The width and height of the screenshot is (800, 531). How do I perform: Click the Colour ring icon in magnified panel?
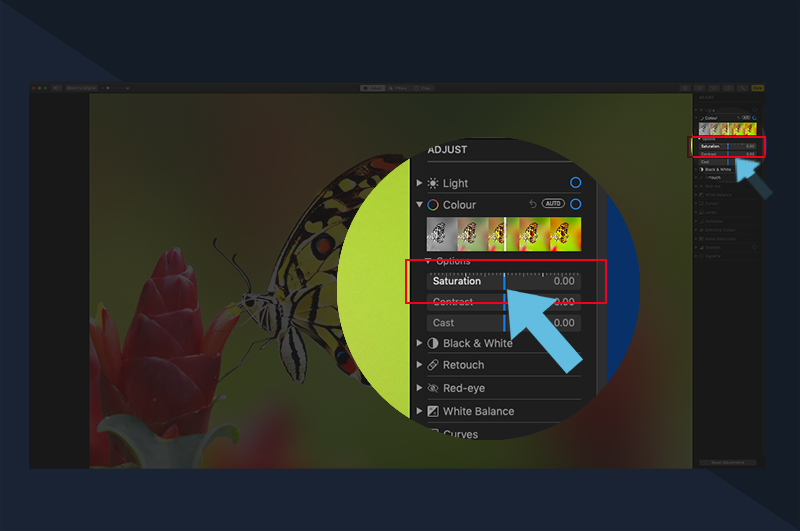(x=433, y=205)
